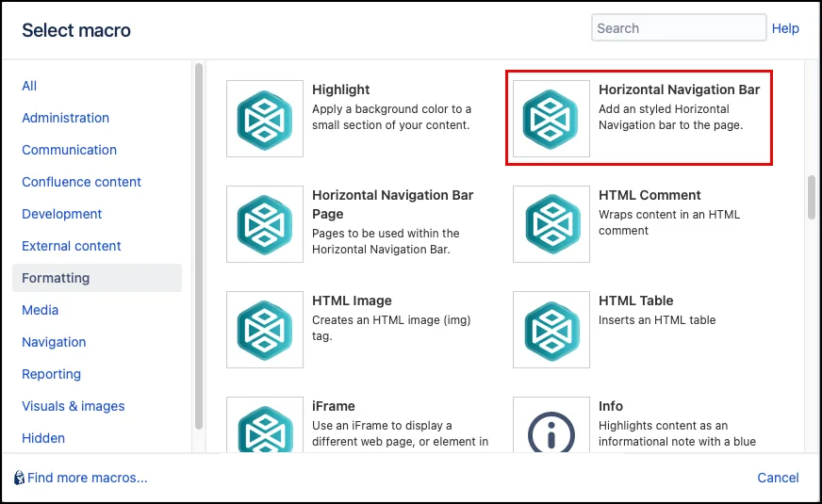Open the Confluence content category
This screenshot has width=822, height=504.
(x=82, y=182)
